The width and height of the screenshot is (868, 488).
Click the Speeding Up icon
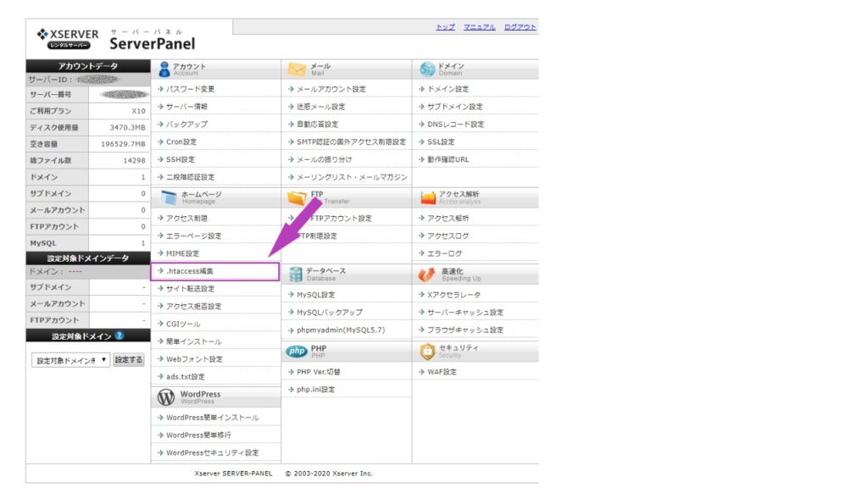coord(427,274)
